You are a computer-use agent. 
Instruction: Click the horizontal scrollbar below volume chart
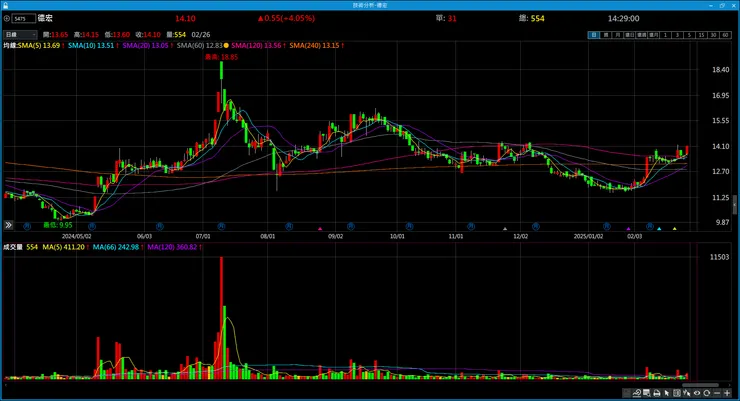(700, 385)
